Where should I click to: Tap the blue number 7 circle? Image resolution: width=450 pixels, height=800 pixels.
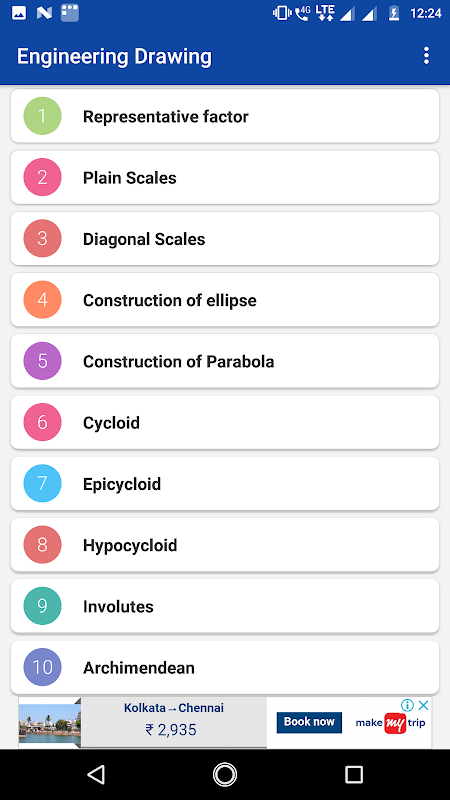(42, 483)
